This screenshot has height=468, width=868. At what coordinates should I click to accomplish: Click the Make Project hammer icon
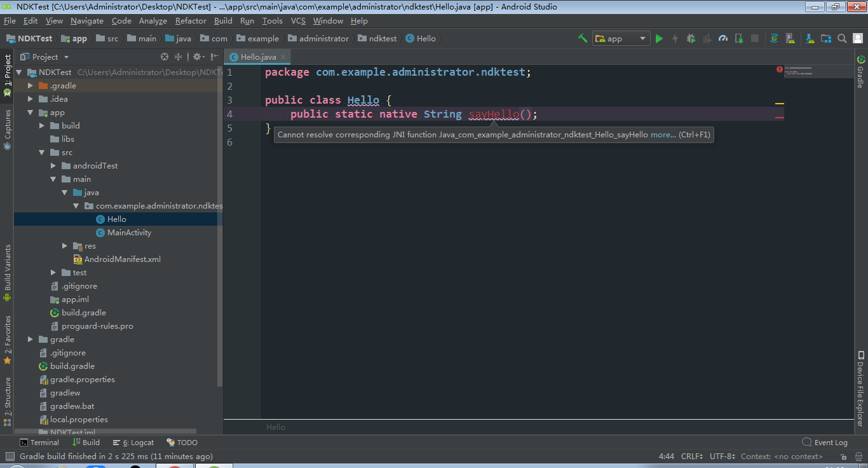point(582,38)
